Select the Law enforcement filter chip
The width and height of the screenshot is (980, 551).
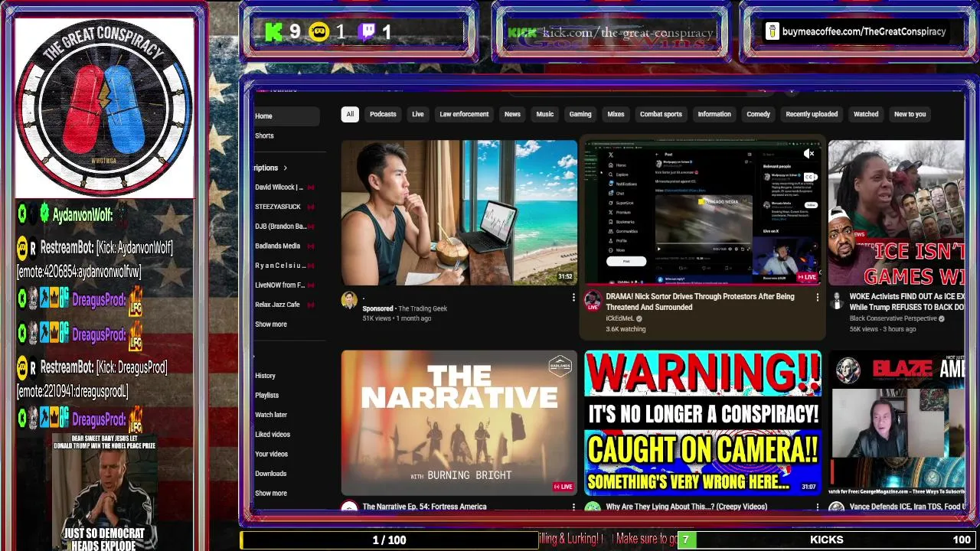pyautogui.click(x=464, y=114)
